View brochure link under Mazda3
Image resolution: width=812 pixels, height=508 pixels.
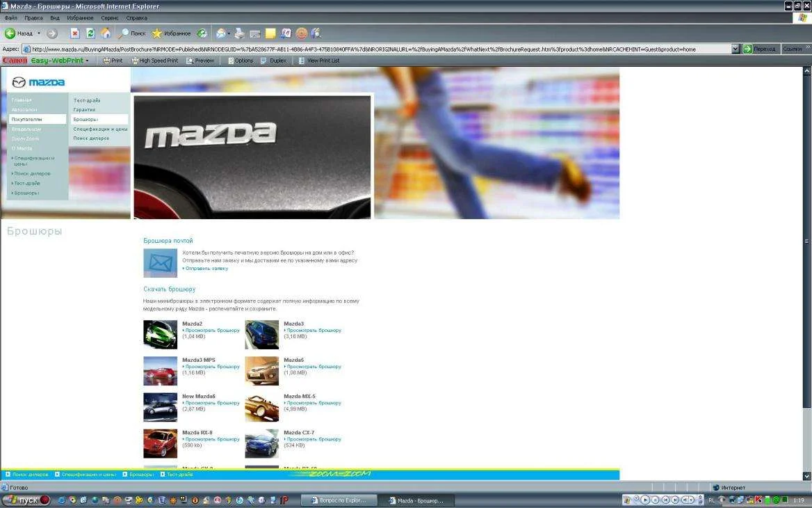(313, 330)
